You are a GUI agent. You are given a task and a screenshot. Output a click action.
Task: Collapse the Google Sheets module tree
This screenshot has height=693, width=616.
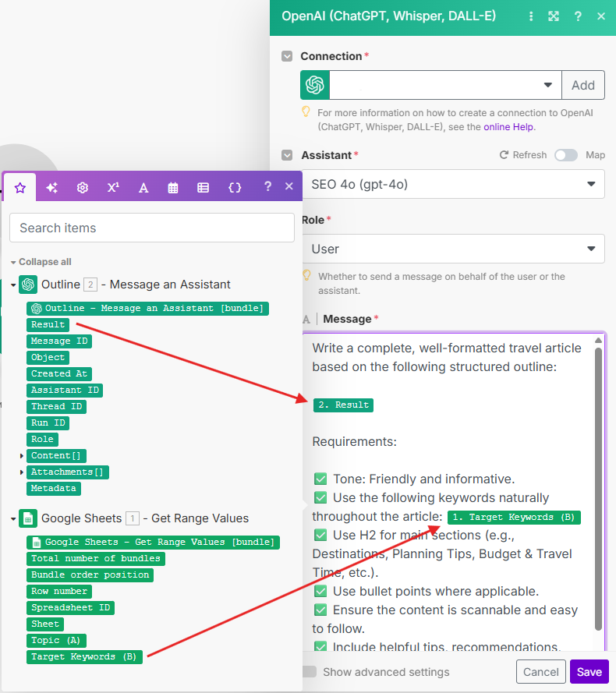[x=13, y=519]
